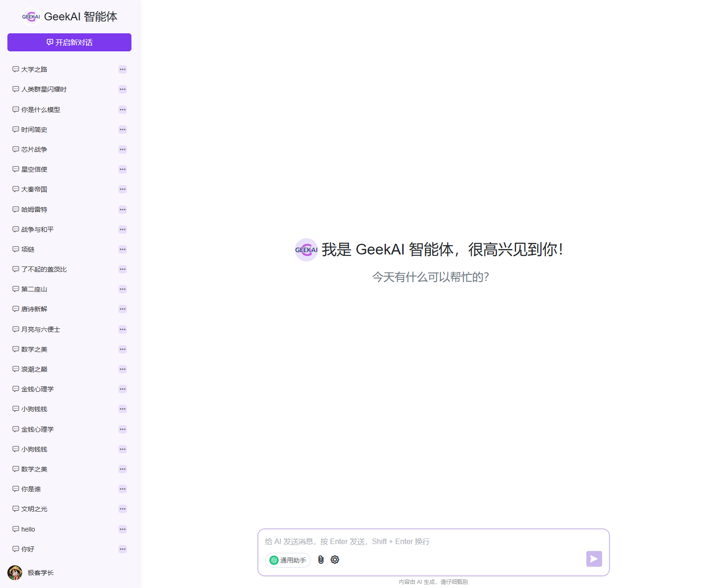Open the 月亮与六便士 conversation

click(69, 329)
